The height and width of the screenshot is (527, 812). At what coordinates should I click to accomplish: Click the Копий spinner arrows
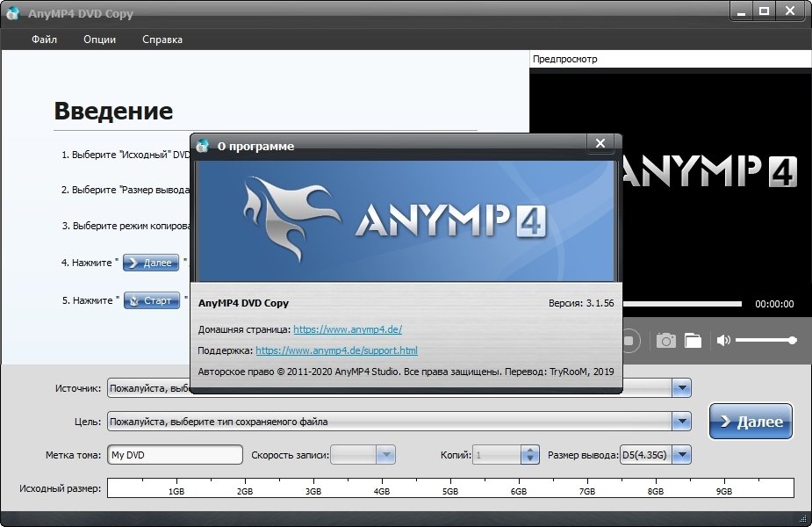click(x=528, y=455)
